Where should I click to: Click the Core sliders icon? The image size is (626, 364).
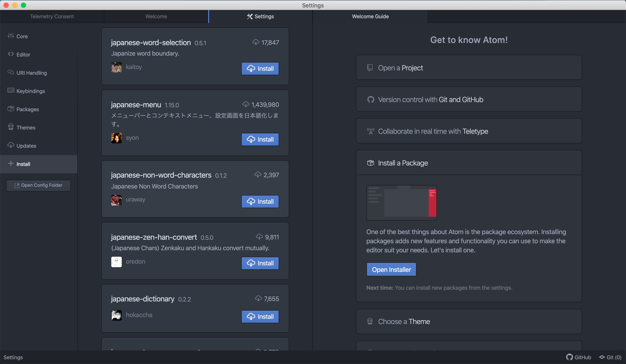(11, 36)
